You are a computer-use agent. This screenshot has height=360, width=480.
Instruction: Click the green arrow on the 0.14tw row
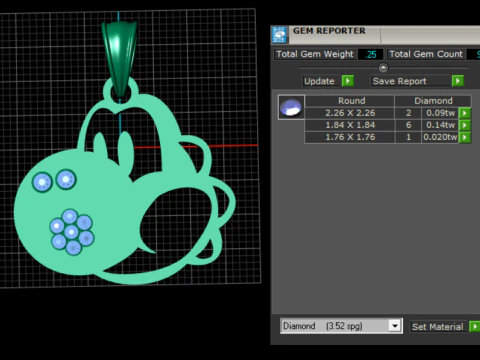[464, 125]
